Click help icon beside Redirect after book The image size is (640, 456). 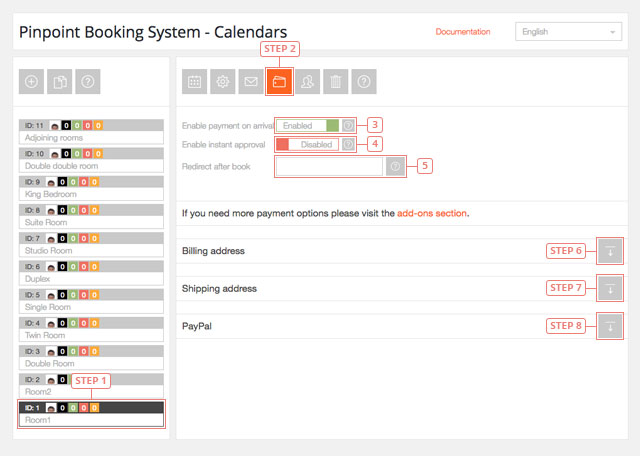tap(396, 166)
